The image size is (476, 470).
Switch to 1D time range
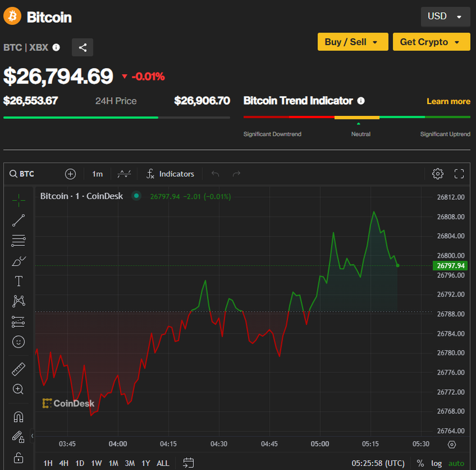pyautogui.click(x=80, y=463)
